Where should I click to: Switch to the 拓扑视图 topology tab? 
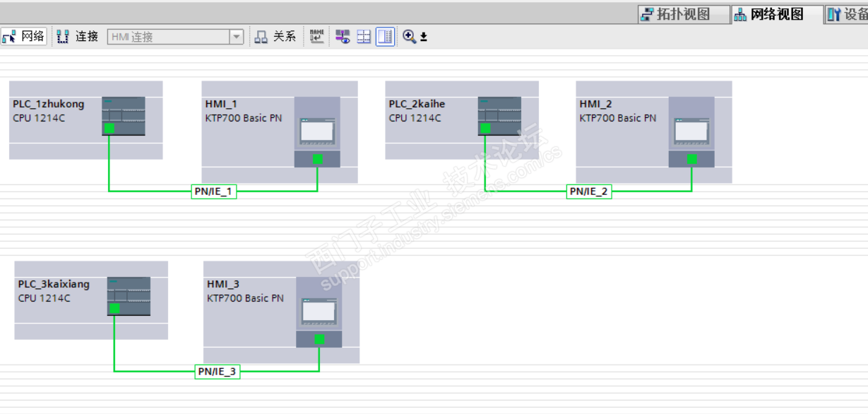[683, 14]
